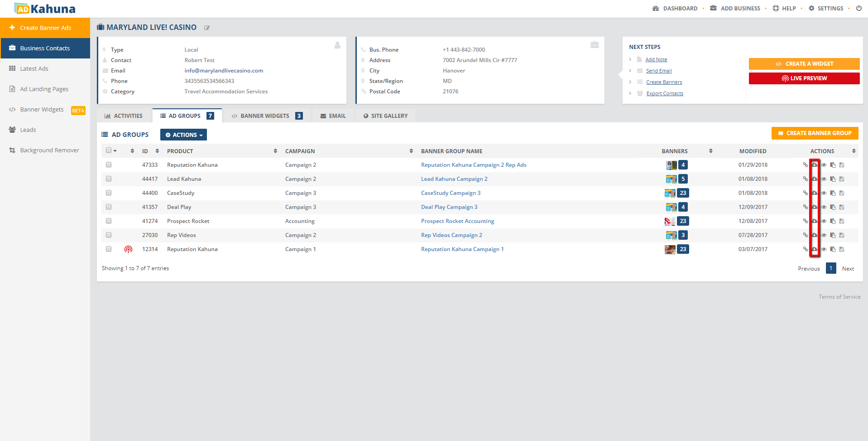The image size is (868, 441).
Task: Click the red live broadcast icon on row 12314
Action: pyautogui.click(x=128, y=249)
